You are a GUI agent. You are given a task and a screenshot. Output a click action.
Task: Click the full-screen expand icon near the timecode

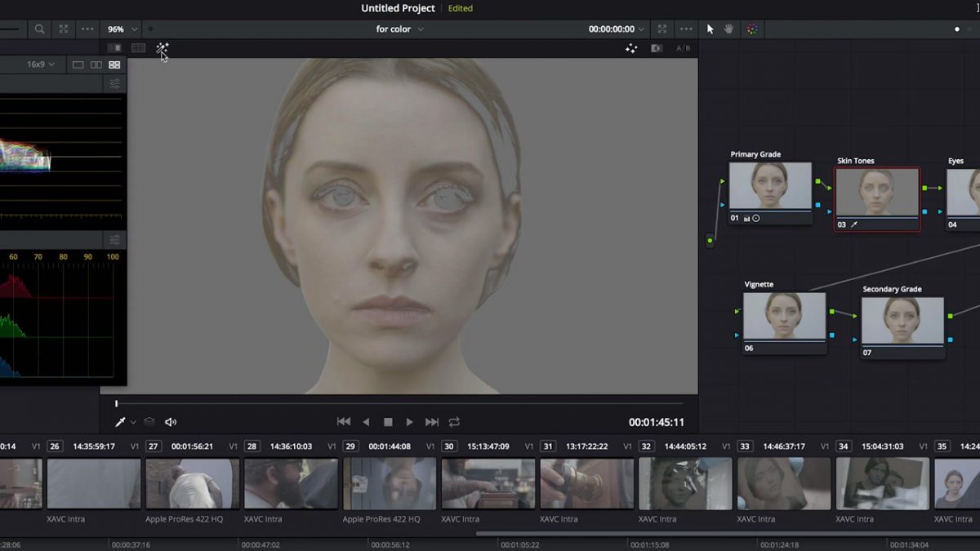coord(661,29)
